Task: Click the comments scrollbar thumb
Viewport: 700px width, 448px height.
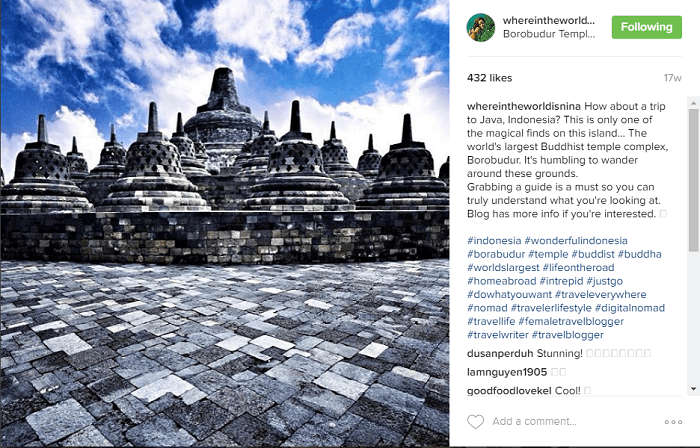Action: [693, 180]
